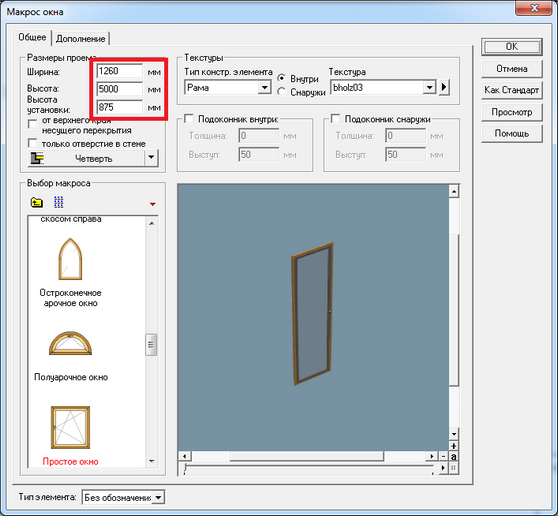
Task: Open the Четверть dropdown arrow
Action: tap(151, 157)
